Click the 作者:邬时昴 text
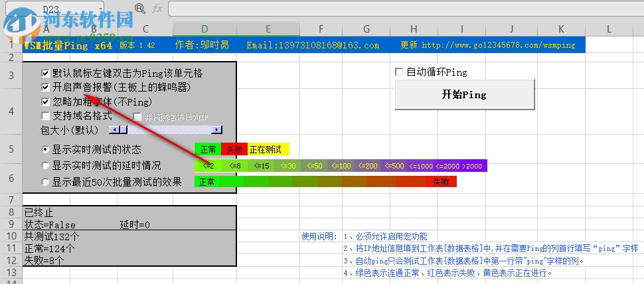 point(202,45)
